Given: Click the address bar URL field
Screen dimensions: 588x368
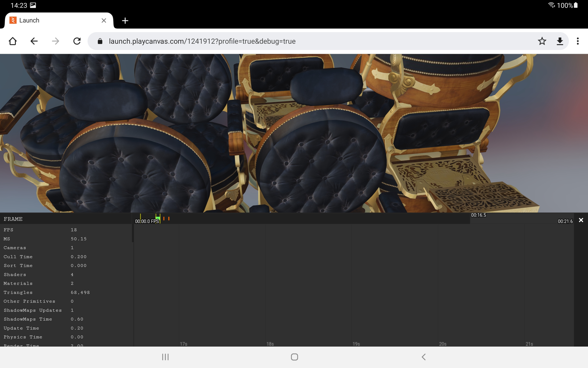Looking at the screenshot, I should click(x=202, y=41).
